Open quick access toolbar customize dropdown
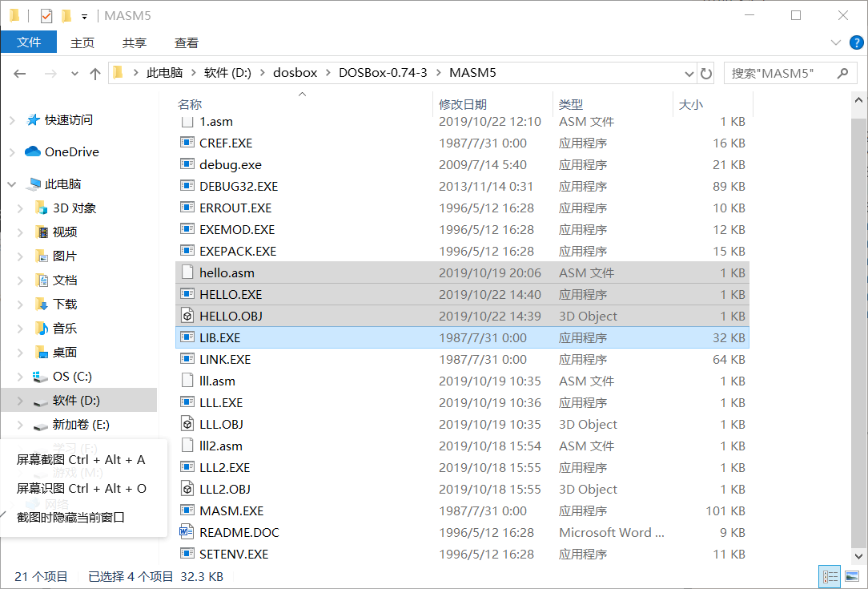Screen dimensions: 868x589 pyautogui.click(x=84, y=17)
